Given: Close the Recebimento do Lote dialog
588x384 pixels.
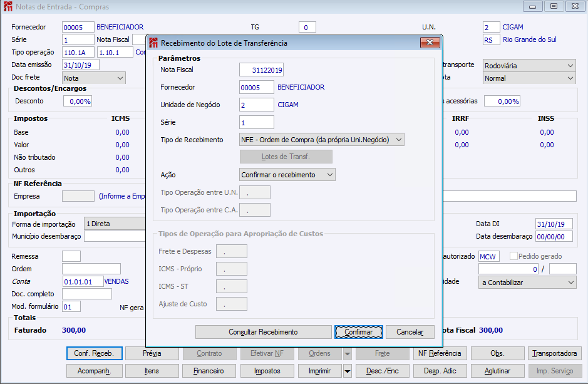Looking at the screenshot, I should point(430,43).
